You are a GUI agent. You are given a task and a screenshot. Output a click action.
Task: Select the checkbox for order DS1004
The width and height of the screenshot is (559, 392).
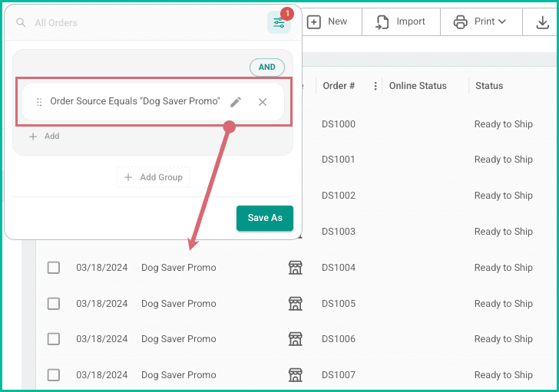[54, 268]
